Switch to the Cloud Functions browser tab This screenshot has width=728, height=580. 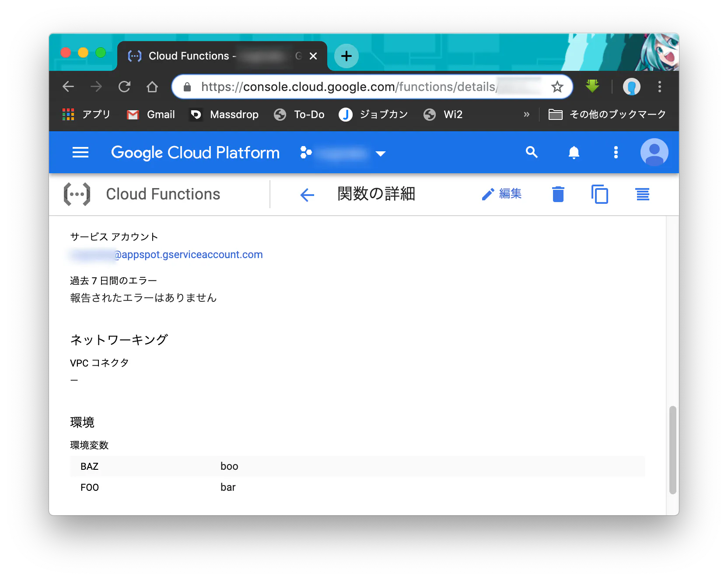pyautogui.click(x=188, y=56)
